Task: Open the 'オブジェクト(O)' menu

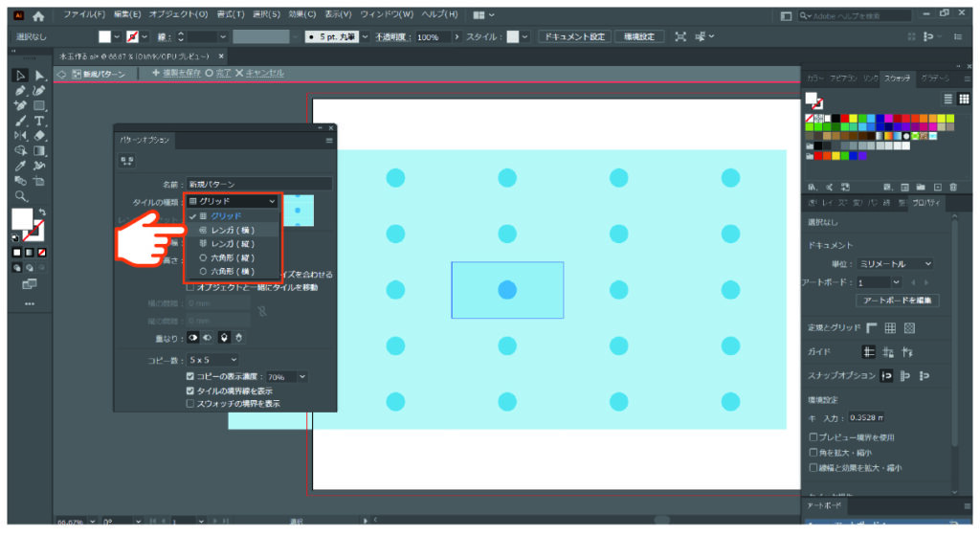Action: (x=178, y=14)
